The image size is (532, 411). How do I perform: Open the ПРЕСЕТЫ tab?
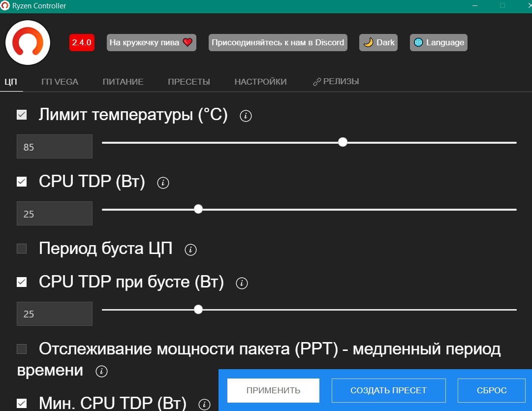coord(189,82)
